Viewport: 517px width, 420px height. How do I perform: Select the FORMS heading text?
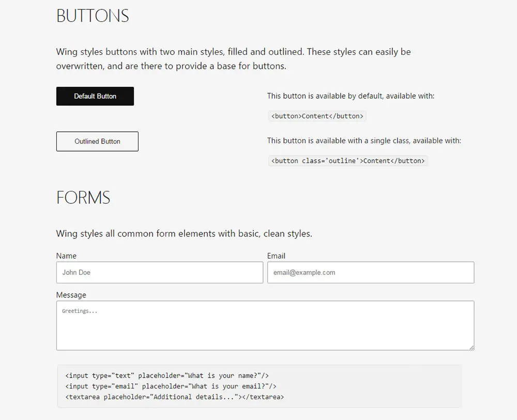(83, 198)
